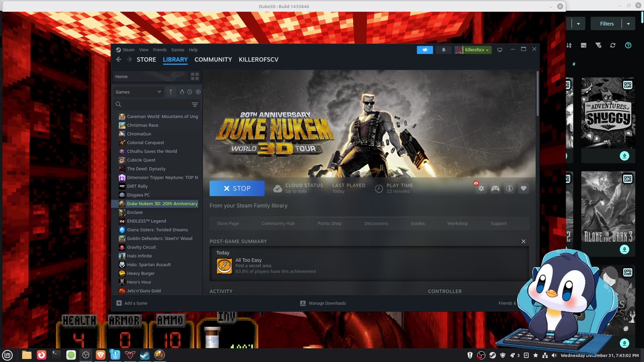This screenshot has height=362, width=644.
Task: Go back with Steam's back arrow
Action: [x=119, y=59]
